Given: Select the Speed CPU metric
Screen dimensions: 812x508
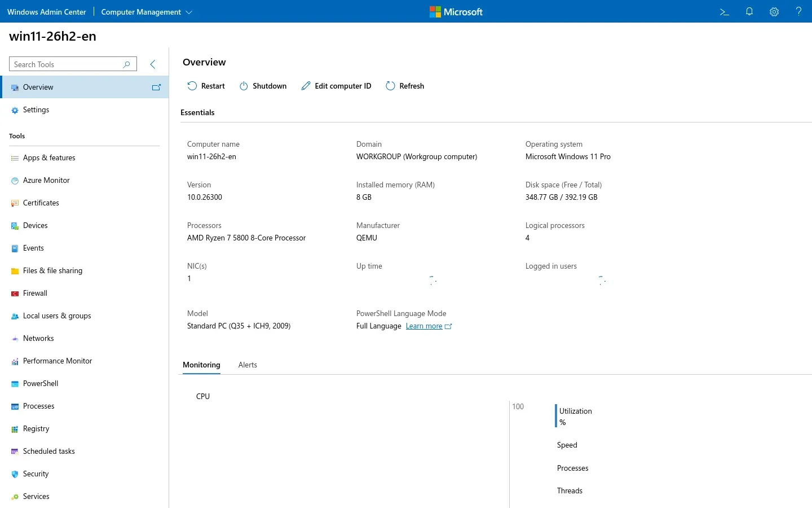Looking at the screenshot, I should pyautogui.click(x=567, y=445).
